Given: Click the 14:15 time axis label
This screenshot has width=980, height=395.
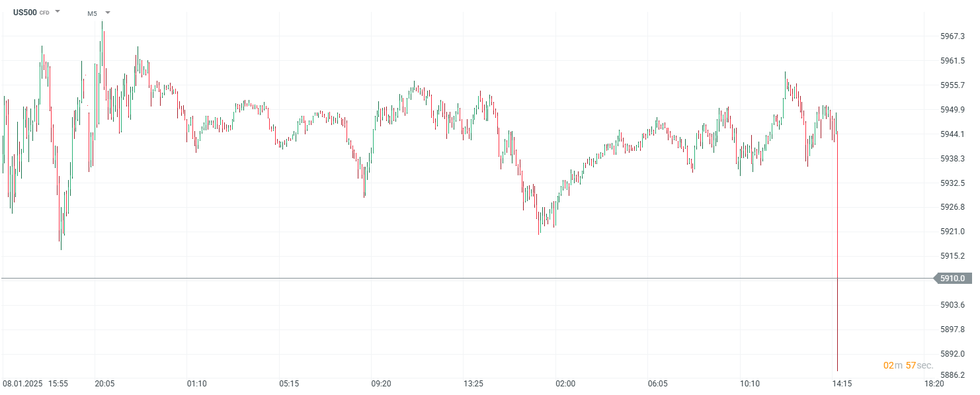Looking at the screenshot, I should [842, 384].
